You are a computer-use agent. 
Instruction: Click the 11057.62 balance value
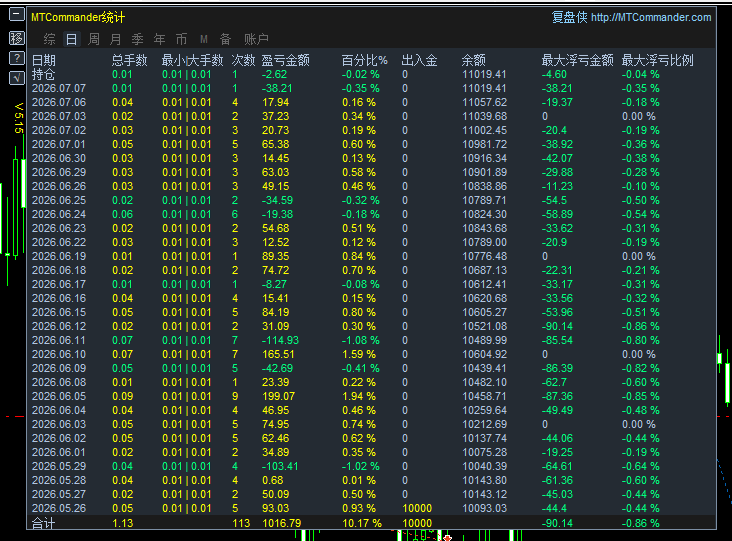coord(484,102)
